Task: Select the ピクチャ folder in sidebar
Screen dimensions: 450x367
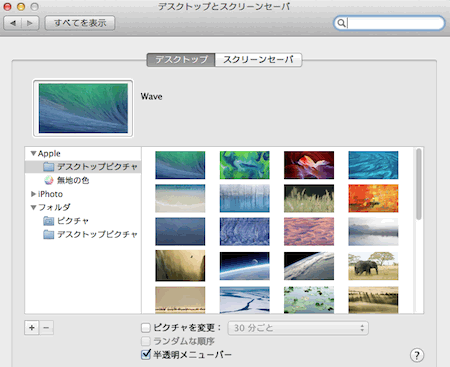Action: click(83, 221)
